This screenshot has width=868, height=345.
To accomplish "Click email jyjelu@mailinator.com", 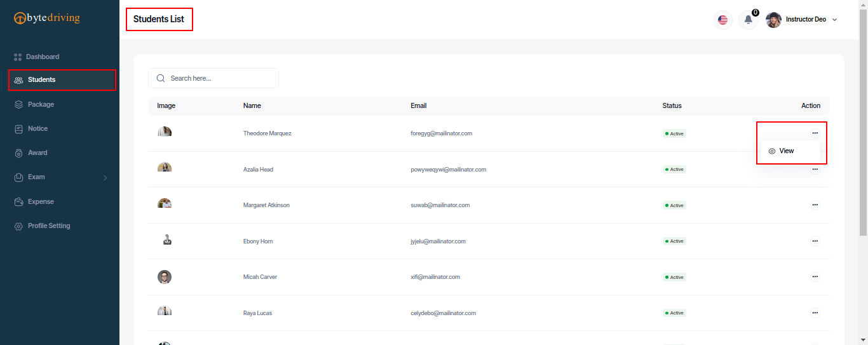I will [x=438, y=241].
